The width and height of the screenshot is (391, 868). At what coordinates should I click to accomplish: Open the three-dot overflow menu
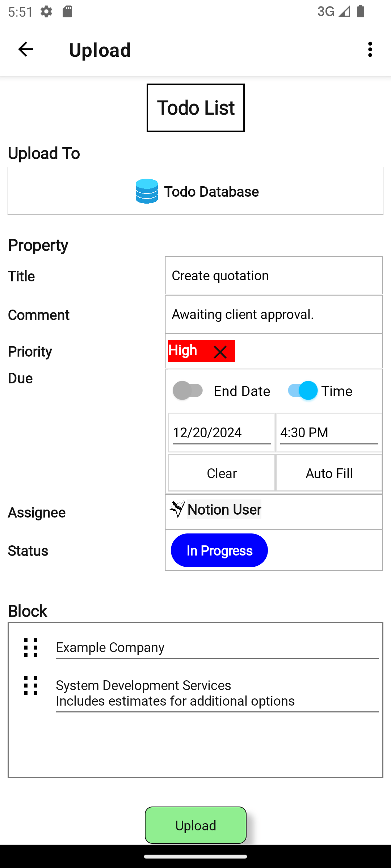tap(370, 50)
